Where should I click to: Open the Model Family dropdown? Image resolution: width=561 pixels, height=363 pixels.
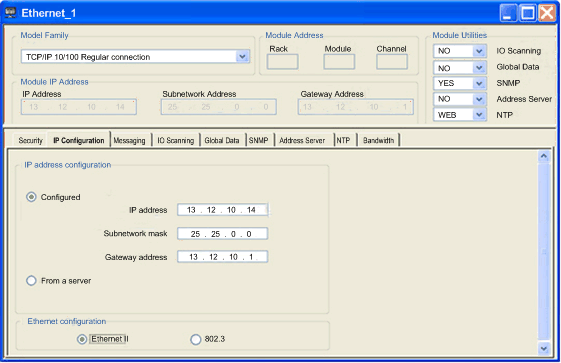[x=243, y=57]
